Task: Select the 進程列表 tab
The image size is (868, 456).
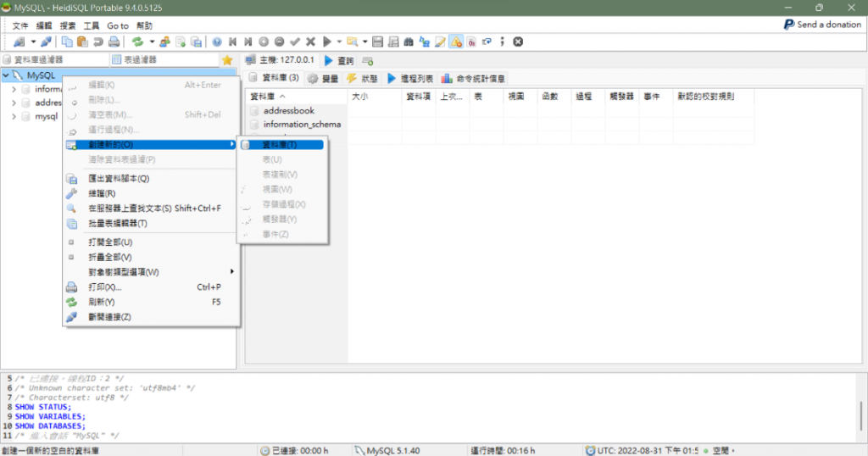Action: 410,79
